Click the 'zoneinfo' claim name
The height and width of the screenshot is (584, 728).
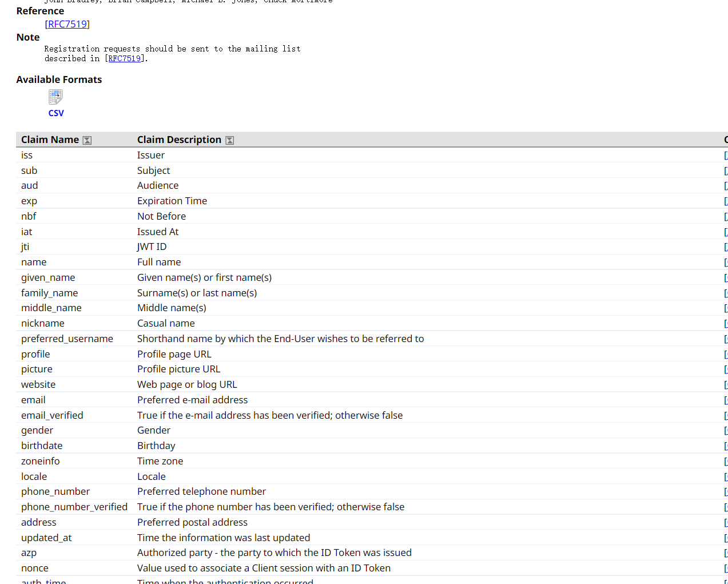pyautogui.click(x=41, y=461)
